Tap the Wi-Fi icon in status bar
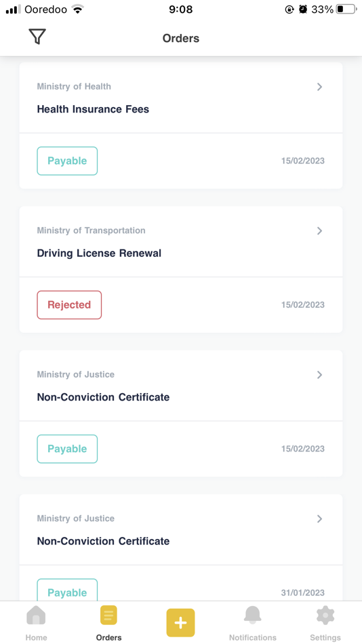Viewport: 362px width, 644px height. pos(78,9)
